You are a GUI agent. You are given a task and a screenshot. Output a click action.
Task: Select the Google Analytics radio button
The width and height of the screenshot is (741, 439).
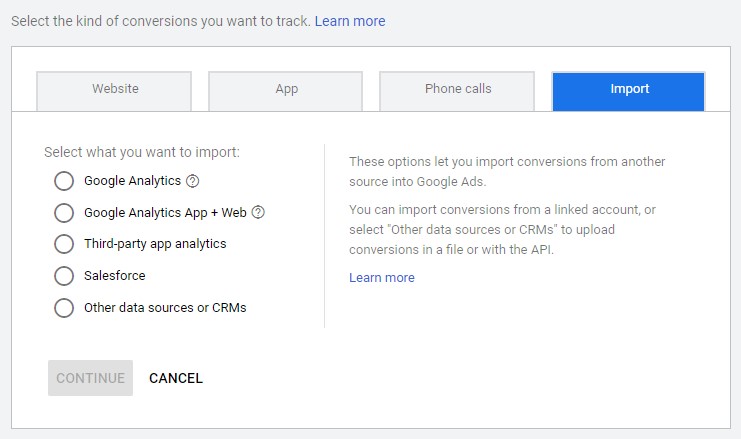tap(64, 181)
